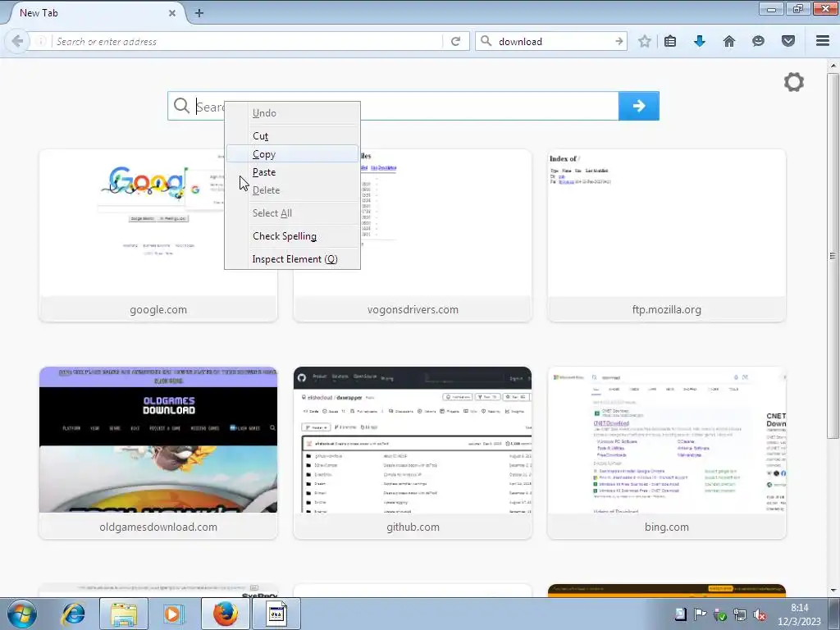Open Action Center flag in tray
Viewport: 840px width, 630px height.
coord(700,614)
